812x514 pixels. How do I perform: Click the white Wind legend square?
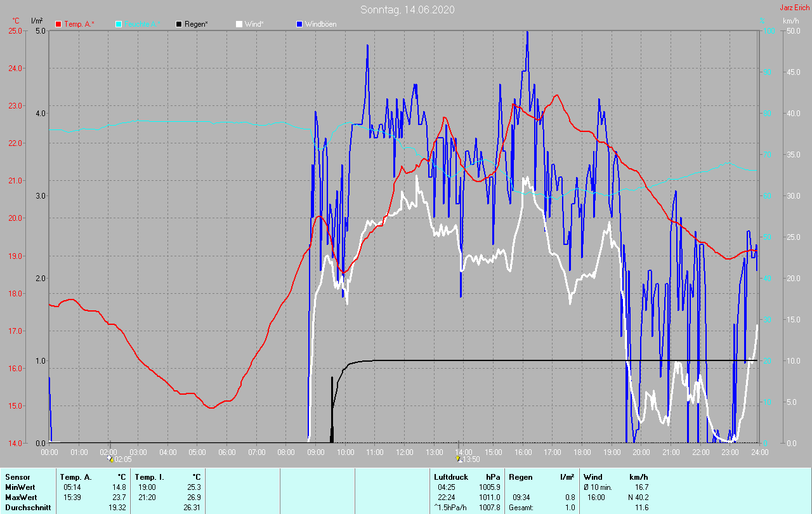[x=239, y=24]
